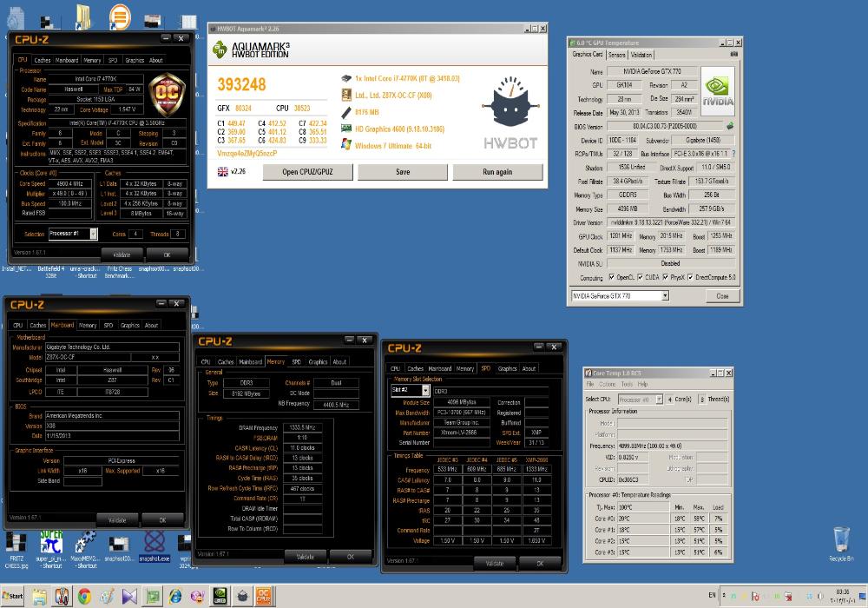This screenshot has height=608, width=868.
Task: Open Windows Explorer from the taskbar
Action: pos(39,597)
